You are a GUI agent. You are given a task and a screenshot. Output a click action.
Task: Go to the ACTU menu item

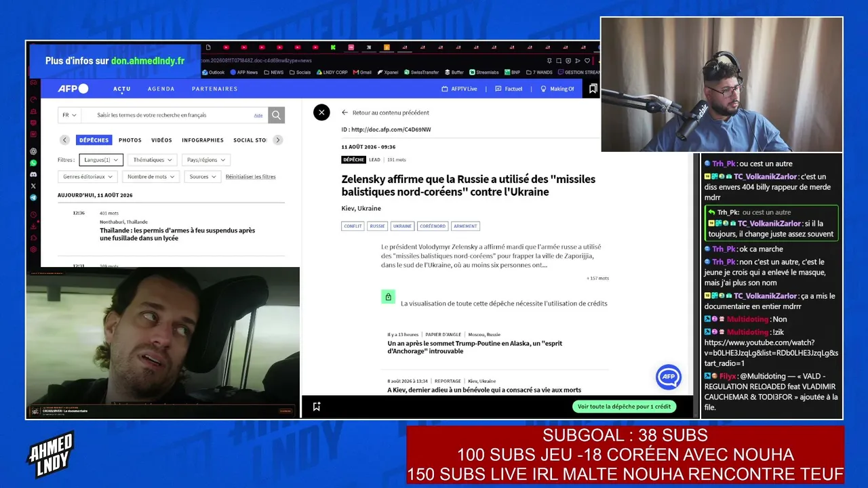click(x=122, y=89)
